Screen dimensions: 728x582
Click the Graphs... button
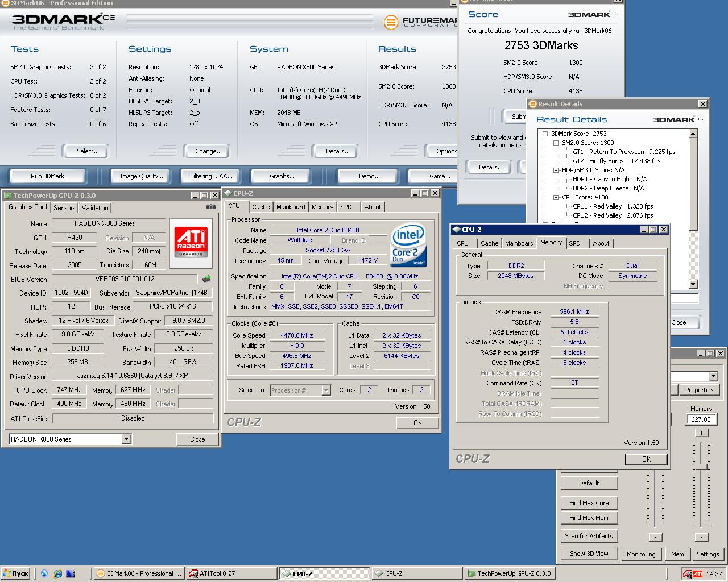tap(282, 176)
